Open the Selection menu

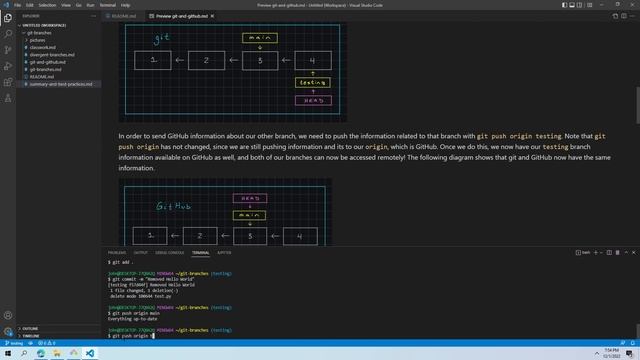(47, 5)
